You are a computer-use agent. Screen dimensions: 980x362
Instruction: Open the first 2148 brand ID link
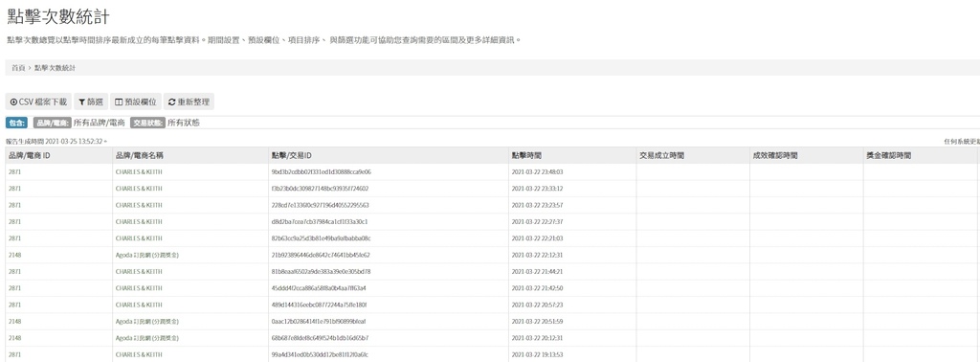[x=15, y=255]
